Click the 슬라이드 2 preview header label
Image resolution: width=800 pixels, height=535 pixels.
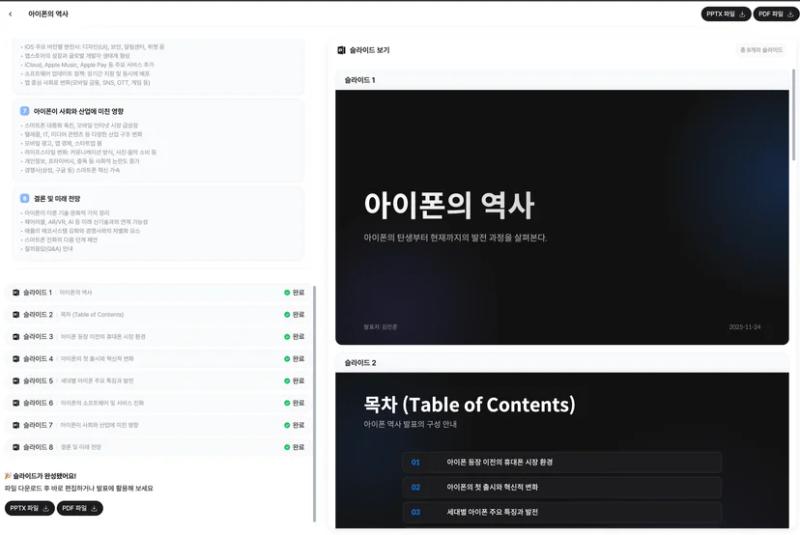(x=360, y=363)
